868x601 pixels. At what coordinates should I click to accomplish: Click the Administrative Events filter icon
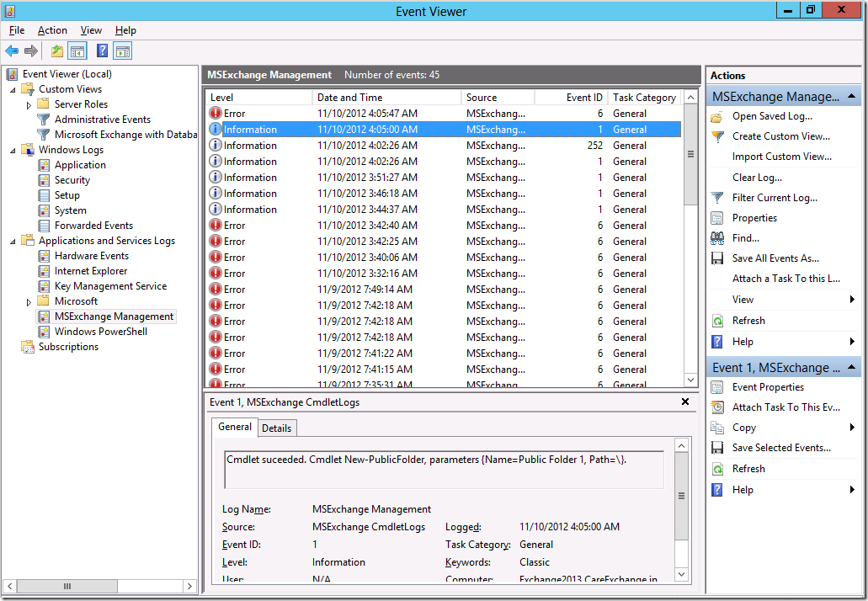coord(43,120)
